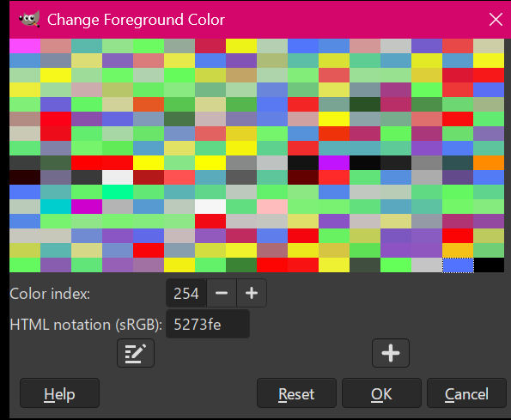Select the amber swatch above the selected blue
511x420 pixels.
[458, 250]
